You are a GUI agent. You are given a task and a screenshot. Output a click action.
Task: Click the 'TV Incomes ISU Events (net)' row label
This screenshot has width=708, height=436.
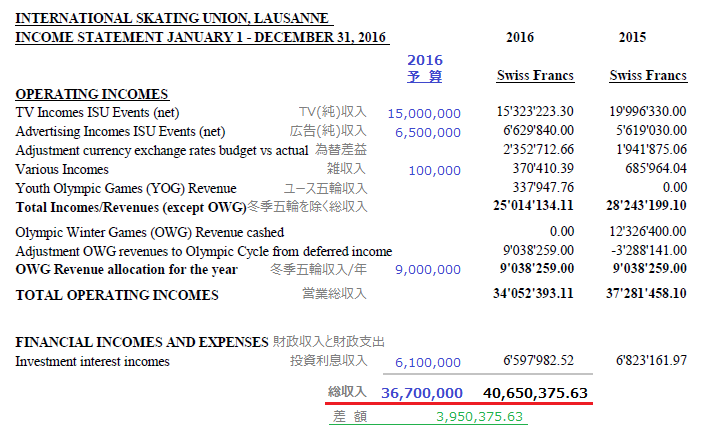pyautogui.click(x=98, y=112)
